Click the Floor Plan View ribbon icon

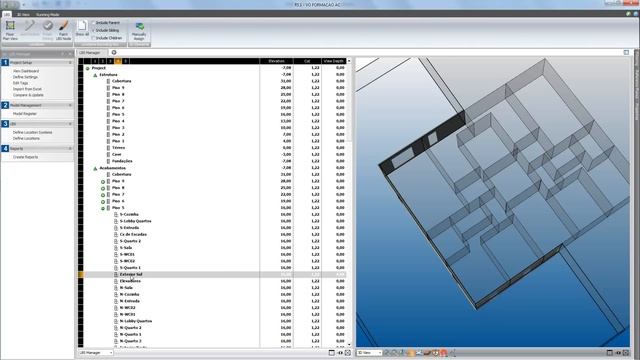click(x=10, y=26)
